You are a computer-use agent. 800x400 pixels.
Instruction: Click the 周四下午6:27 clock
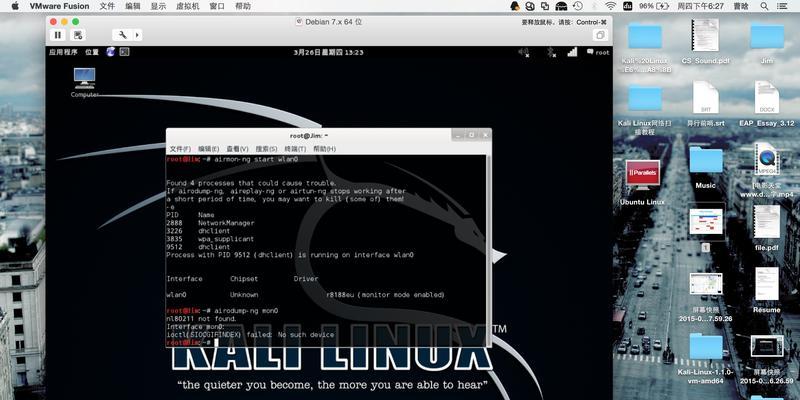[701, 6]
